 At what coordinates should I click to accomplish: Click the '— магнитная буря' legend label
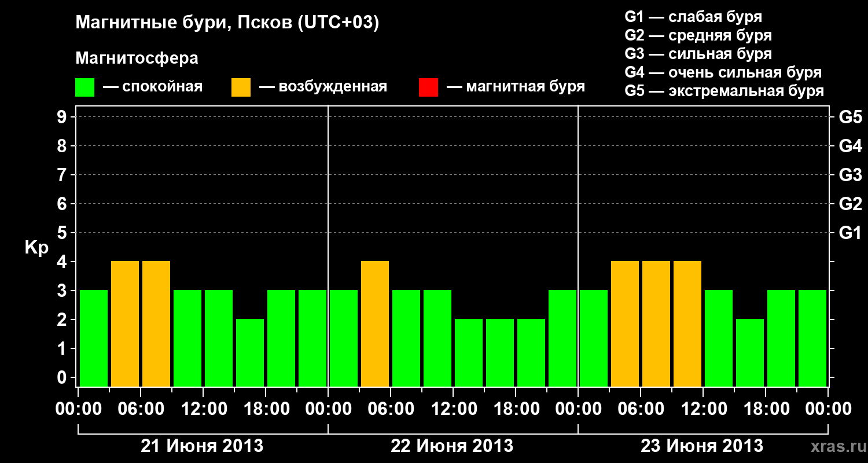coord(516,87)
